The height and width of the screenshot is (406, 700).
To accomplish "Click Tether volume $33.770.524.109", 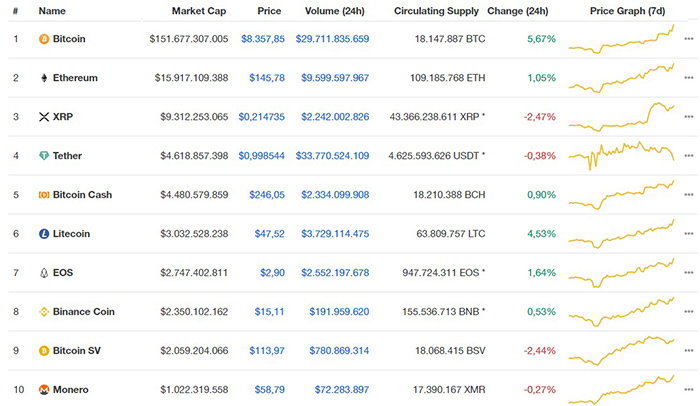I will (332, 155).
